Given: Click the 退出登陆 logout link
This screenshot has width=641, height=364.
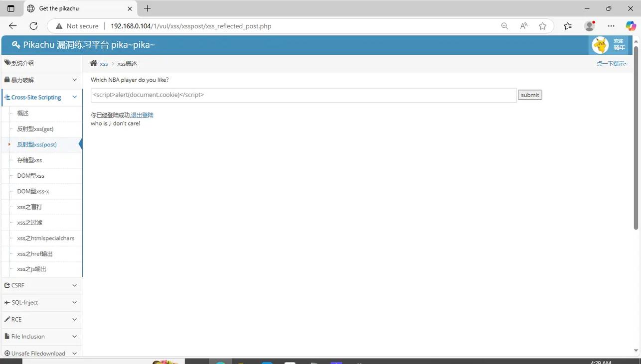Looking at the screenshot, I should [x=142, y=115].
